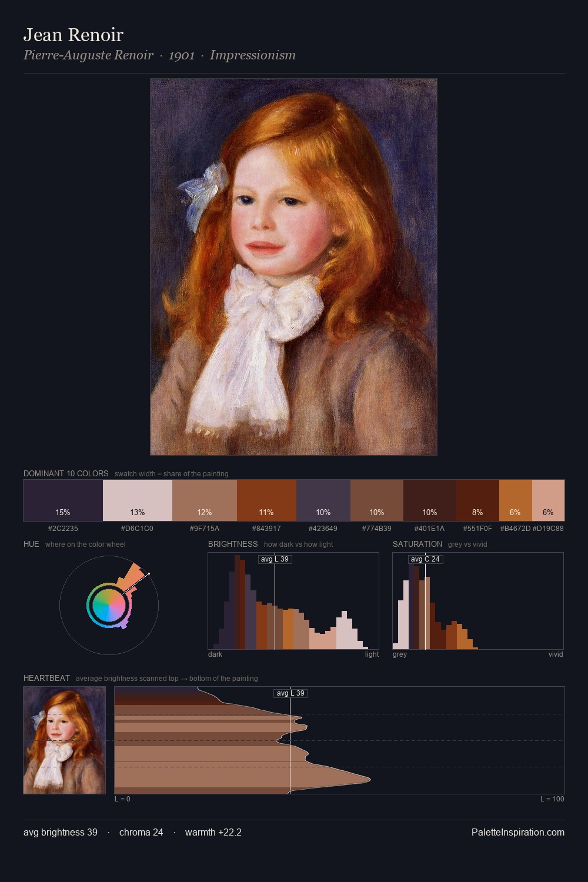Select the #D19C88 peach swatch

pyautogui.click(x=548, y=500)
